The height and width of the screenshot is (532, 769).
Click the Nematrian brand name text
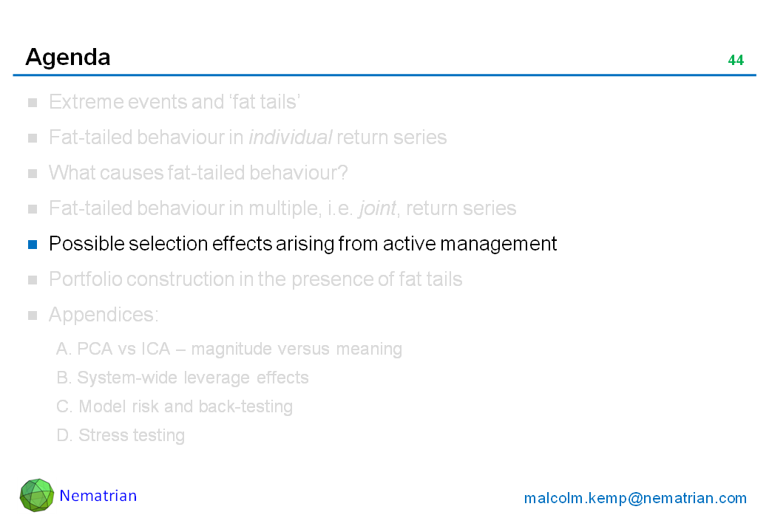pyautogui.click(x=98, y=496)
